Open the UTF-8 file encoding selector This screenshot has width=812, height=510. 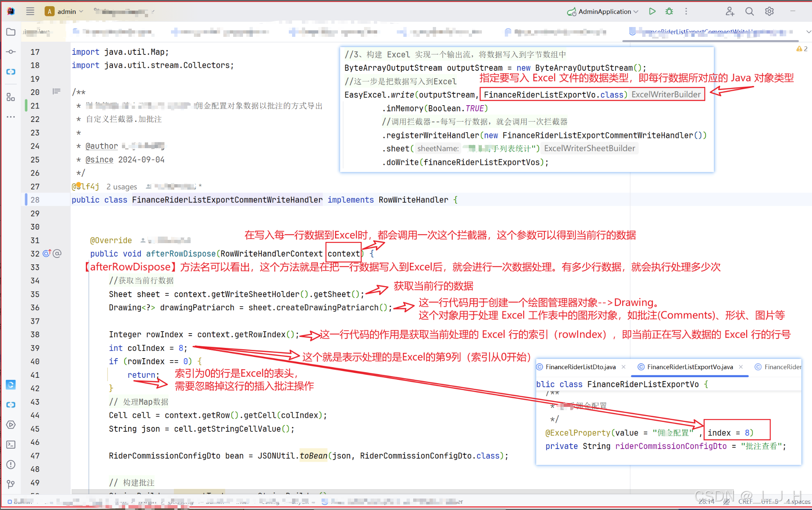click(769, 501)
